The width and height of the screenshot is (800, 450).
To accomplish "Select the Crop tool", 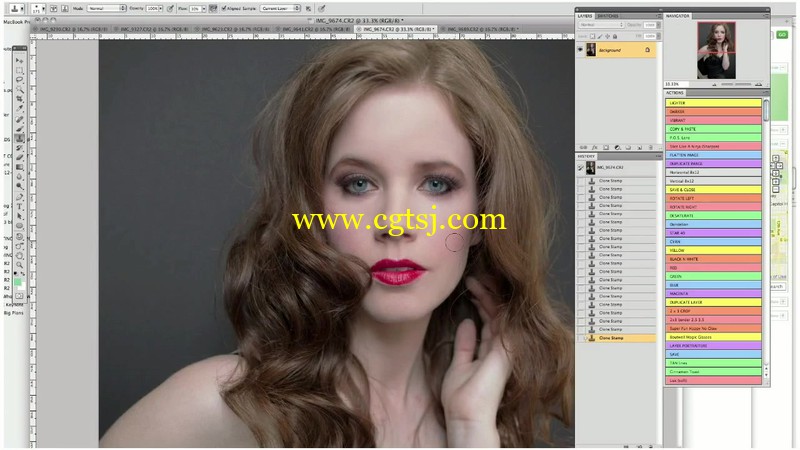I will [x=20, y=98].
